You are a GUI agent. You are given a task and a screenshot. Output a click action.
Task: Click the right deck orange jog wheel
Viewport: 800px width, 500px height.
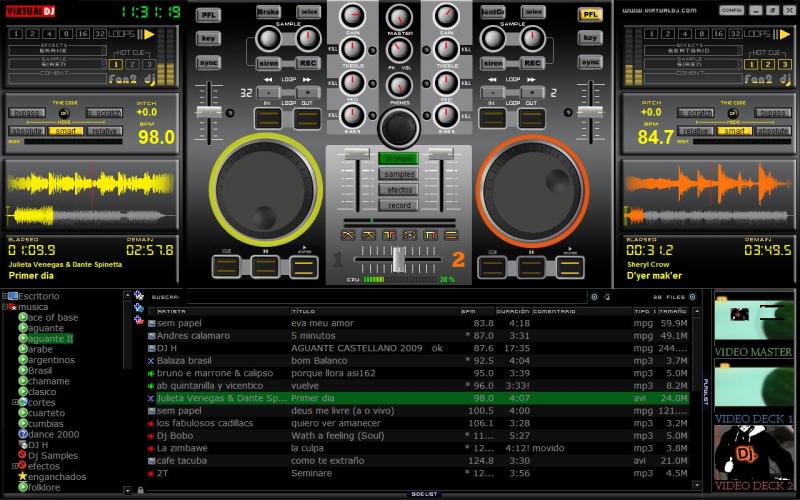(532, 190)
